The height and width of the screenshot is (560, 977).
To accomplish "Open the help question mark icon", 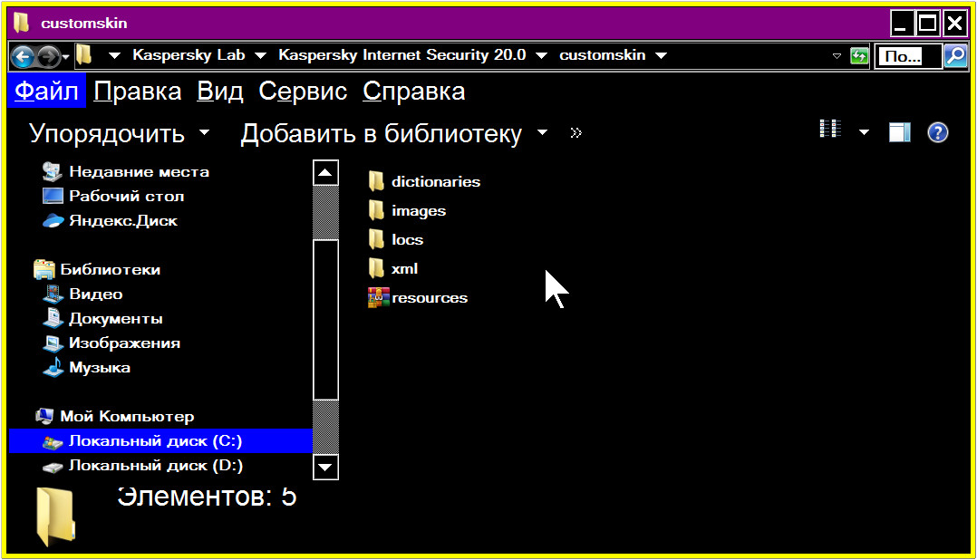I will tap(938, 133).
